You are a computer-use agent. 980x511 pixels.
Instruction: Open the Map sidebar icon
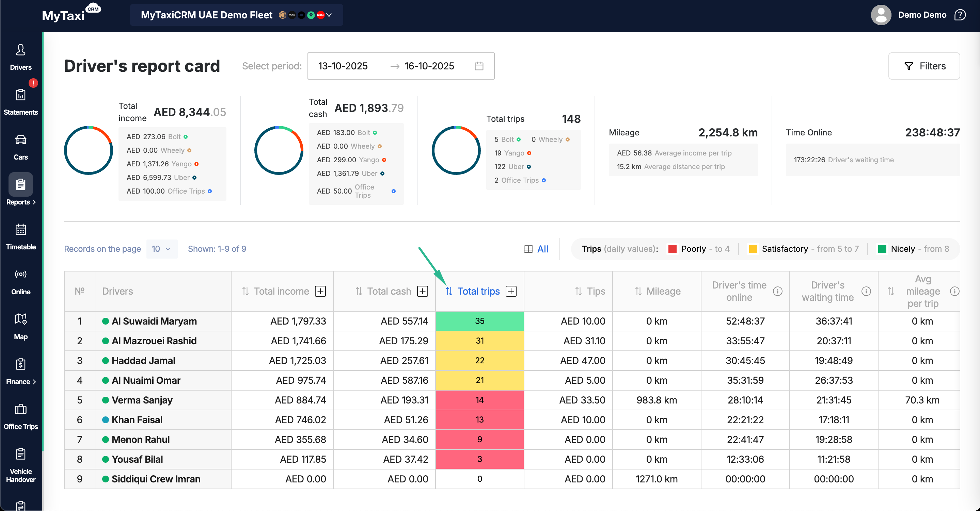(20, 319)
